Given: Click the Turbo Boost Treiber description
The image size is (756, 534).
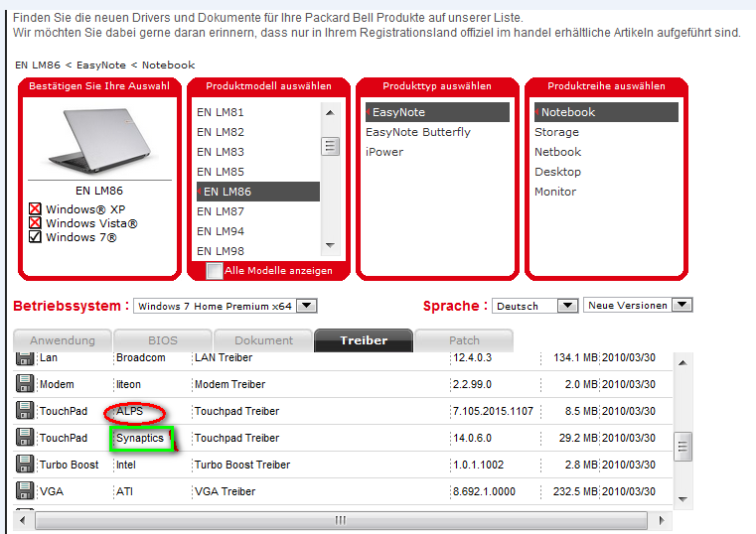Looking at the screenshot, I should click(242, 465).
